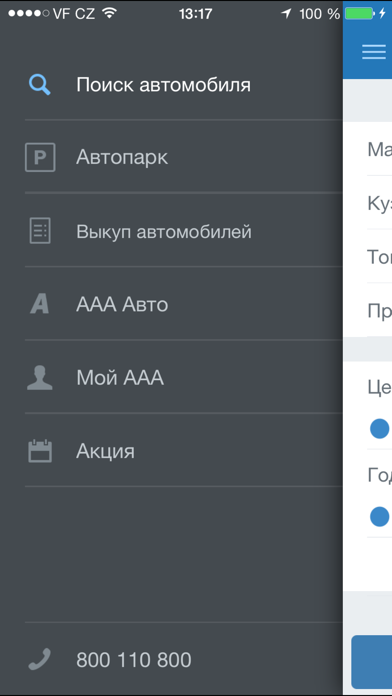Select the slider handle under Год
The image size is (392, 696).
(380, 516)
